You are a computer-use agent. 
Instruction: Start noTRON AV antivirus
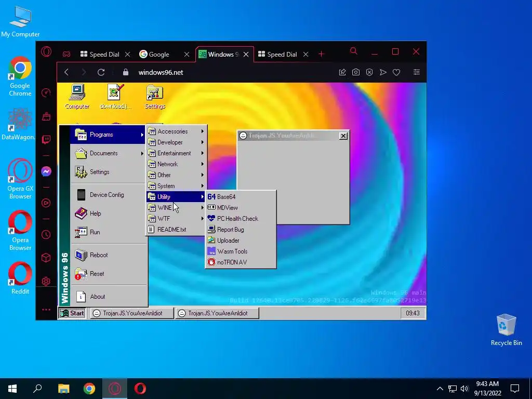click(241, 262)
